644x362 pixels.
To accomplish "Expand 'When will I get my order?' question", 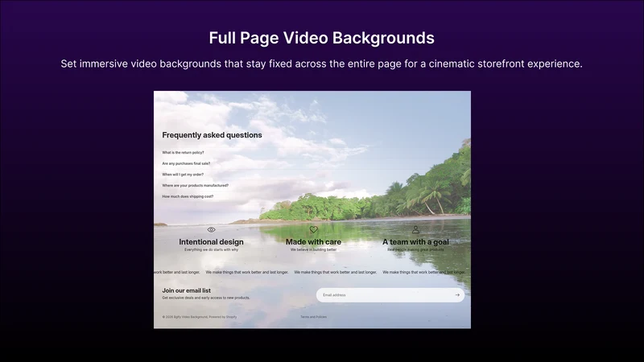I will pyautogui.click(x=183, y=175).
